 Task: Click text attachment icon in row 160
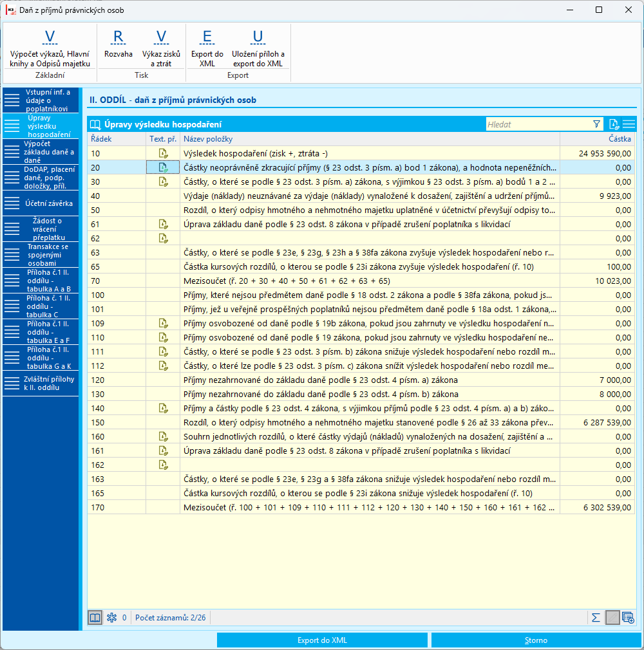tap(163, 436)
